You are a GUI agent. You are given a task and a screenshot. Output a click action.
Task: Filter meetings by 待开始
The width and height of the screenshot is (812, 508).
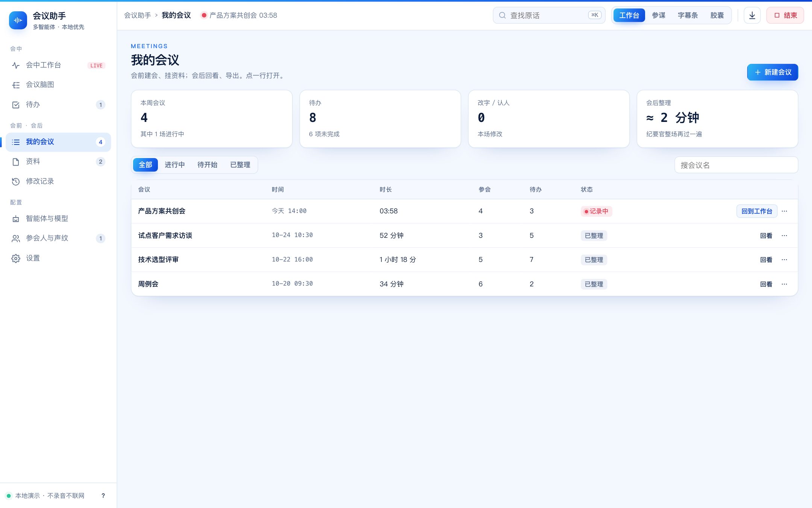pyautogui.click(x=208, y=165)
